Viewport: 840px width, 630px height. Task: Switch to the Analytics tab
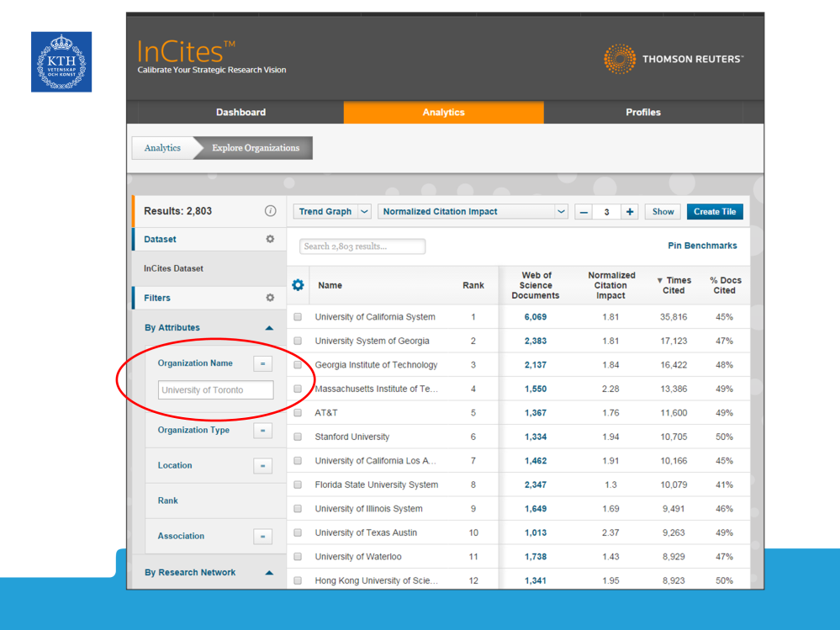point(444,112)
